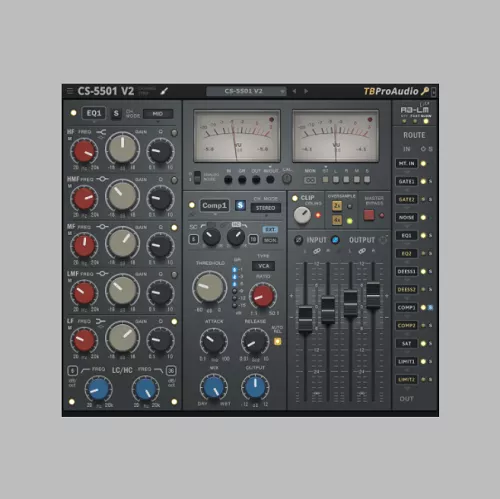This screenshot has height=499, width=500.
Task: Solo Comp1 with the blue S button
Action: point(240,205)
